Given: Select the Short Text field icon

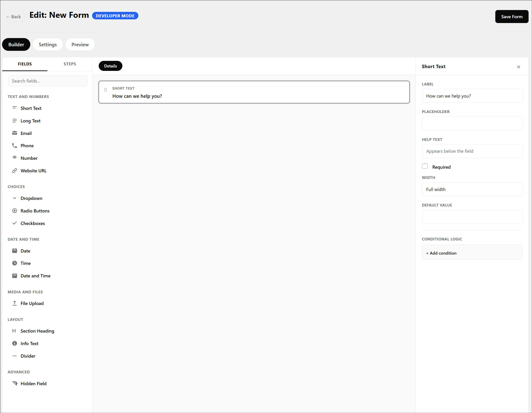Looking at the screenshot, I should tap(15, 108).
